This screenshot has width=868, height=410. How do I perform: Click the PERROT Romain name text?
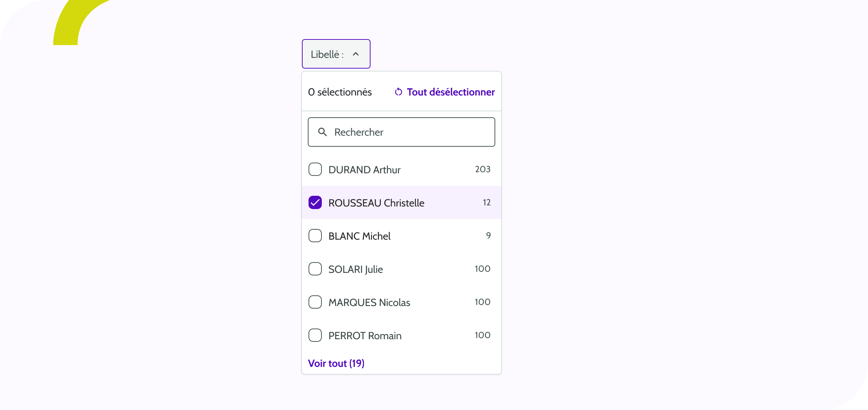point(365,336)
